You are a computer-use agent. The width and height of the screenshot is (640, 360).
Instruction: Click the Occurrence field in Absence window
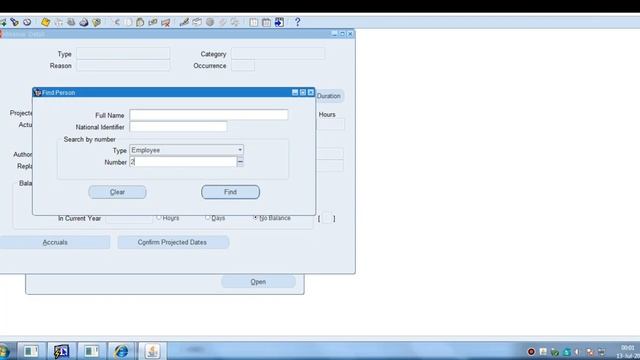coord(243,65)
